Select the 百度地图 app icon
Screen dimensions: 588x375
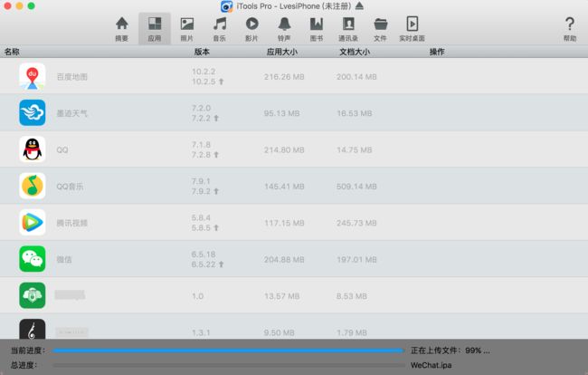(33, 77)
